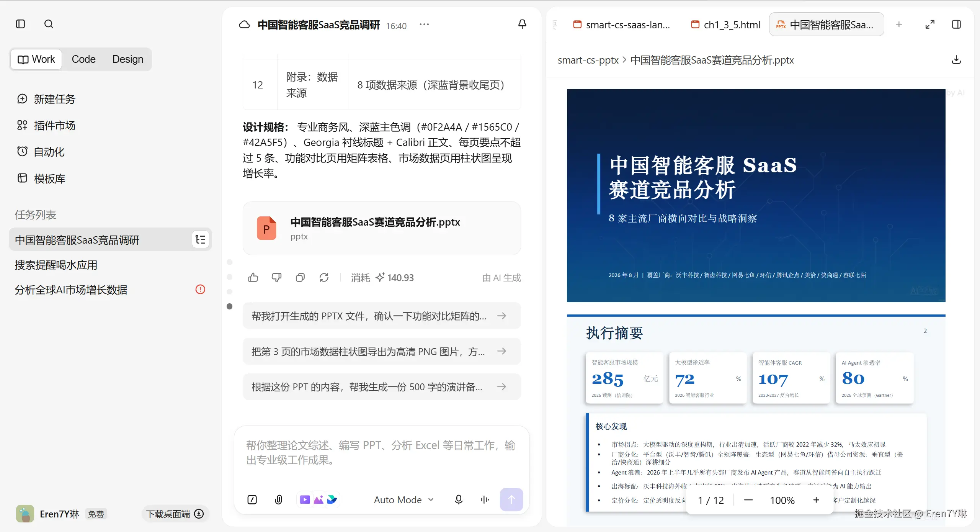
Task: Collapse the left sidebar with the panel icon
Action: pyautogui.click(x=21, y=24)
